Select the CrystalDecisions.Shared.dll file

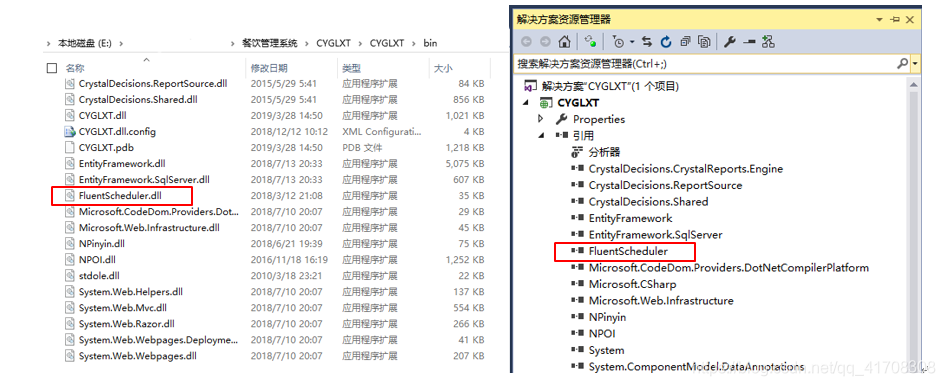(138, 100)
